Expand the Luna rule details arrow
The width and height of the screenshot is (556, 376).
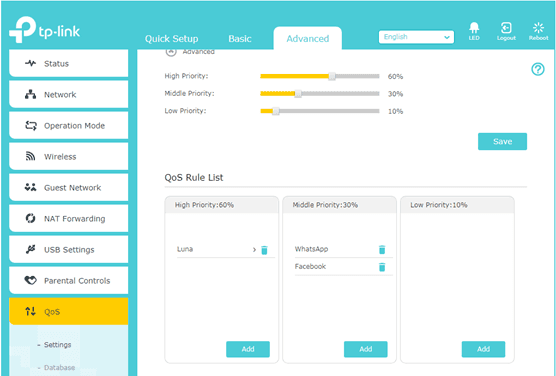(x=254, y=250)
